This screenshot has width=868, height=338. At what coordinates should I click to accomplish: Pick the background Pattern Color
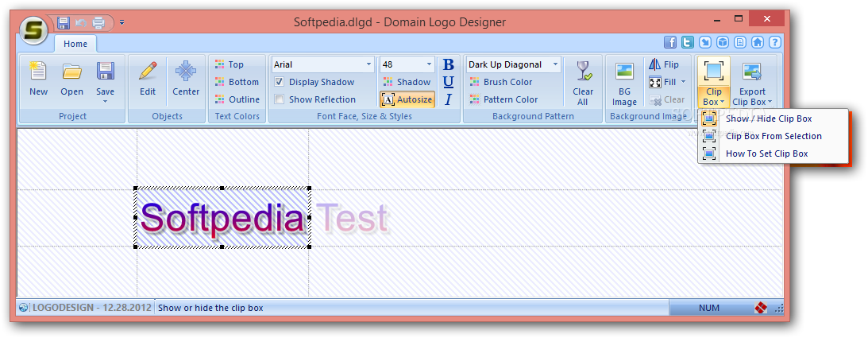point(503,99)
